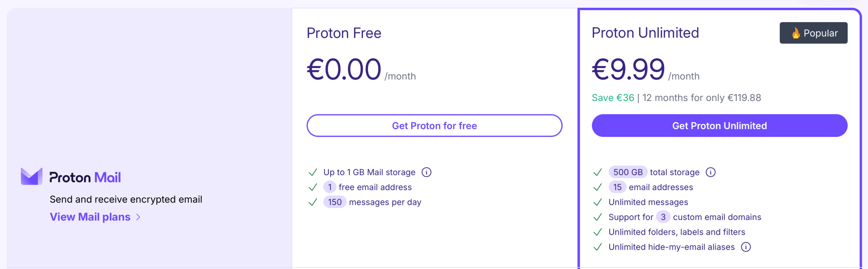Click the Proton Mail logo icon
This screenshot has width=868, height=269.
tap(32, 175)
